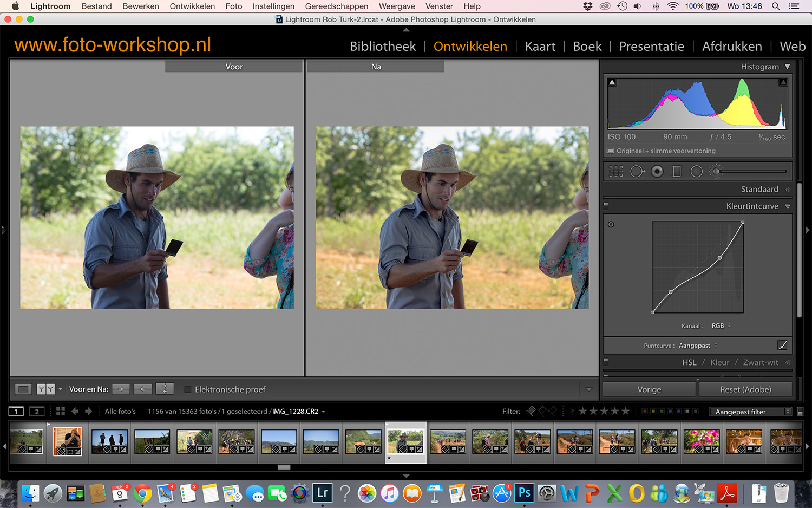The height and width of the screenshot is (508, 812).
Task: Open the Afdrukken module
Action: pos(732,47)
